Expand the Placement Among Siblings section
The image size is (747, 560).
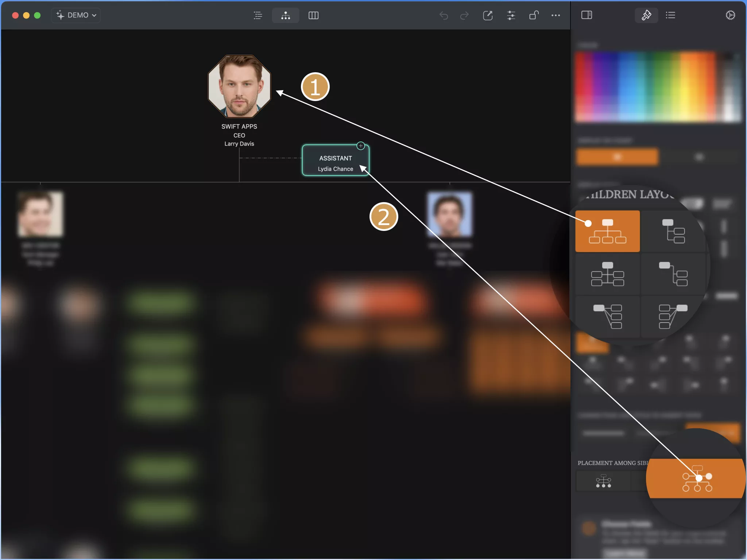(x=618, y=464)
